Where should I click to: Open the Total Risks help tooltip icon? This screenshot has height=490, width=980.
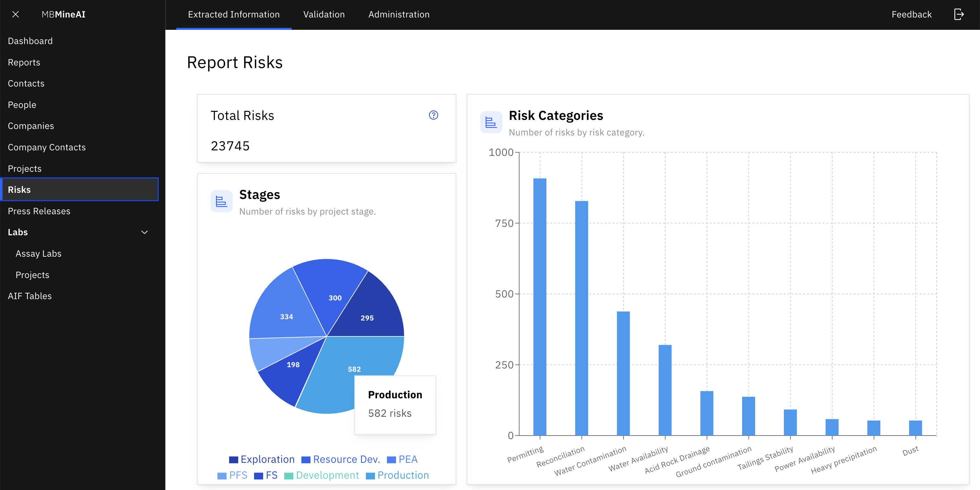tap(433, 115)
